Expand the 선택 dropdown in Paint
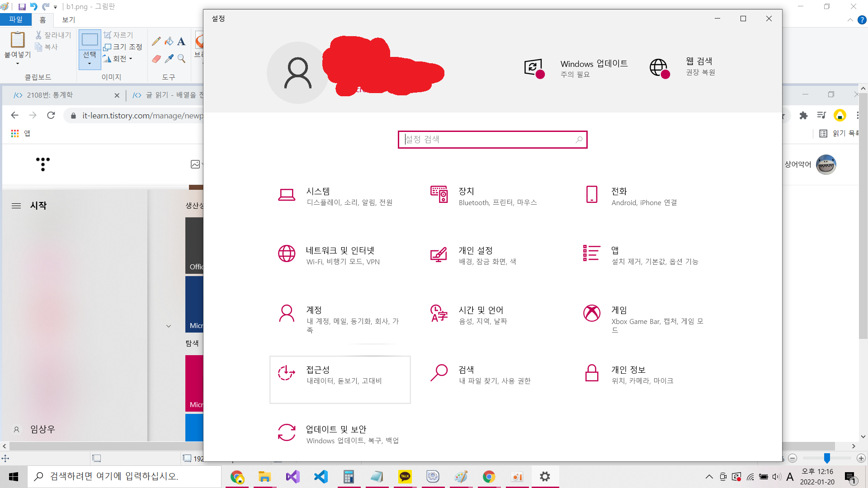Viewport: 868px width, 488px height. (90, 64)
